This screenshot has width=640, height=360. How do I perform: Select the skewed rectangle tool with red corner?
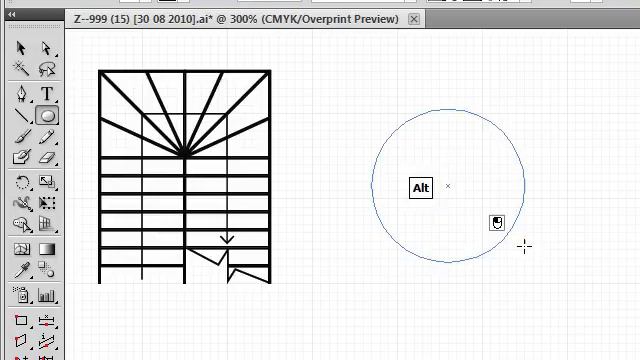coord(21,340)
